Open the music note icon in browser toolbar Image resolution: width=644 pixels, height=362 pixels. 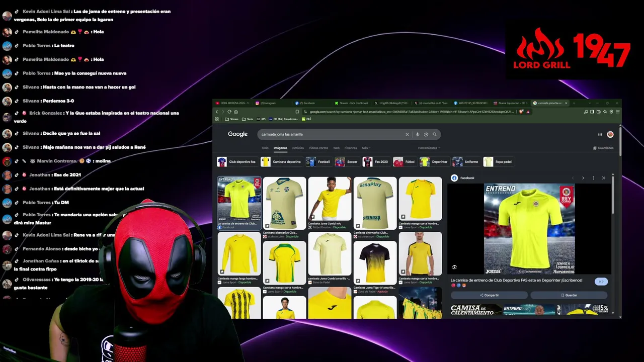pyautogui.click(x=586, y=112)
